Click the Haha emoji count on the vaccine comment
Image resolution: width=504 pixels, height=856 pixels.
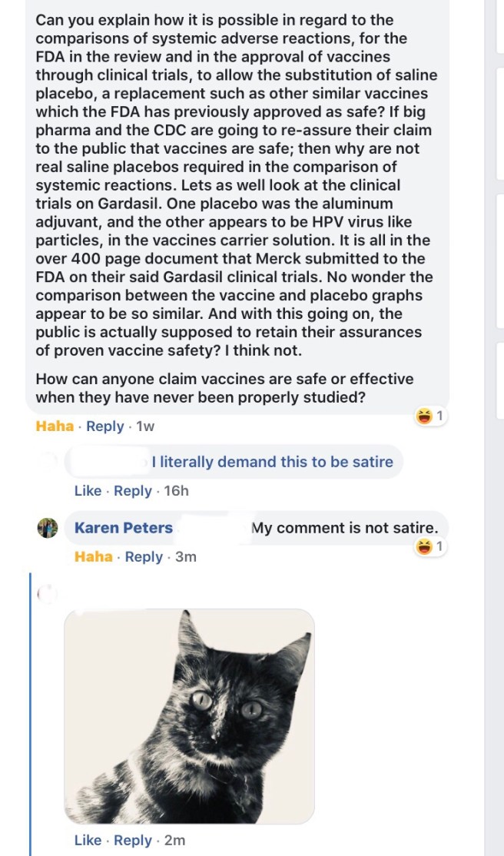tap(440, 416)
